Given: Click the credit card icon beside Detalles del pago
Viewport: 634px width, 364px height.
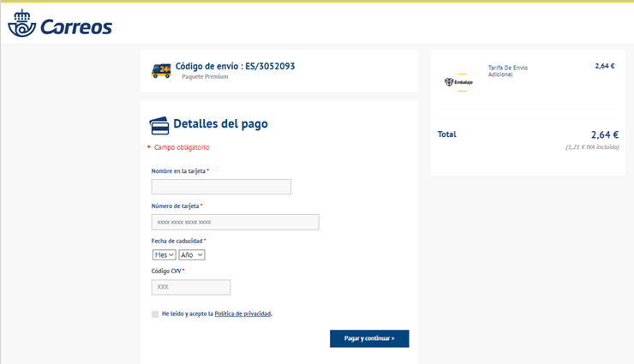Looking at the screenshot, I should pos(159,125).
